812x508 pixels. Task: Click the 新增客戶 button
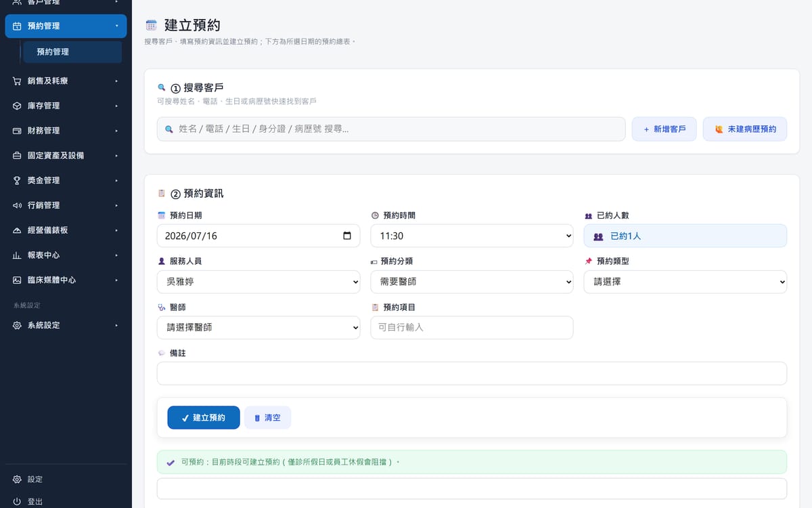click(x=664, y=129)
